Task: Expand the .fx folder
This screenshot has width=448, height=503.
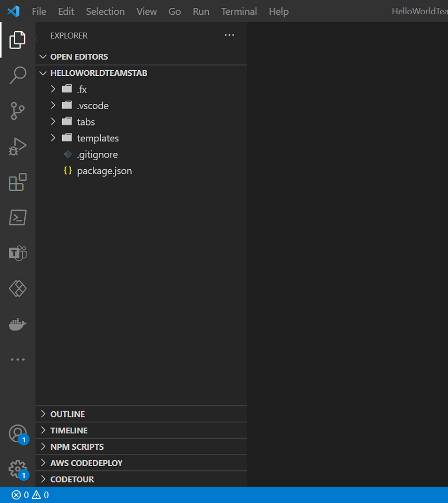Action: [82, 89]
